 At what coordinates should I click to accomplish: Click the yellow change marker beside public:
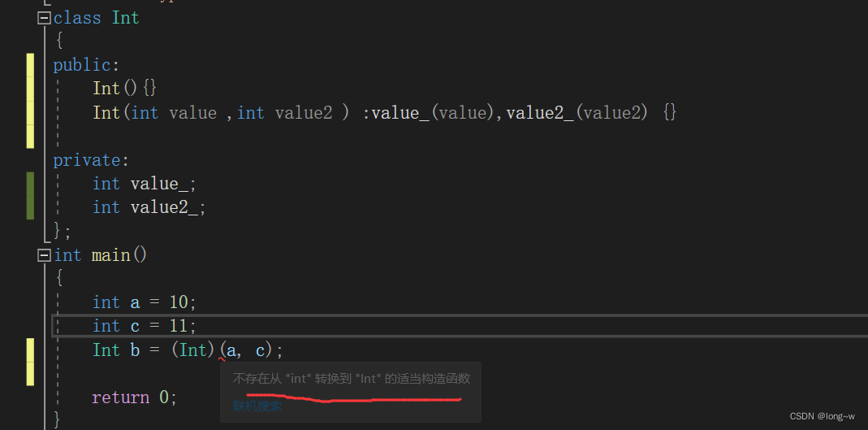click(31, 65)
